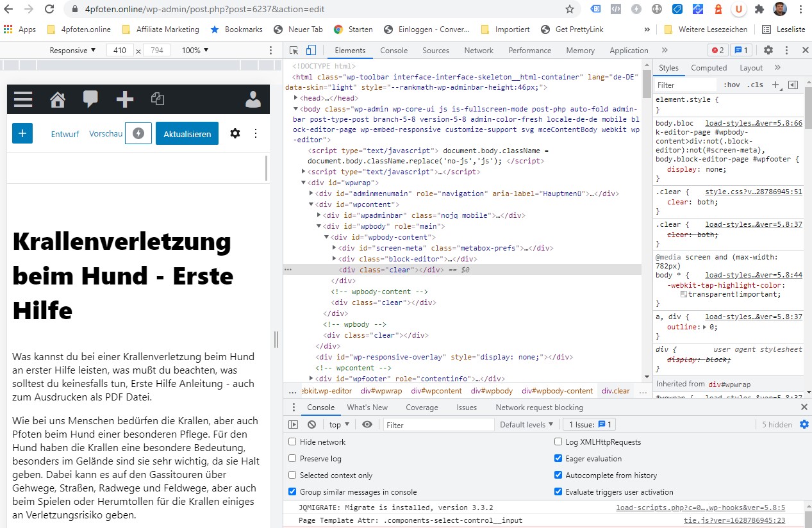Switch to the Console tab in top DevTools bar
The height and width of the screenshot is (528, 812).
click(394, 51)
